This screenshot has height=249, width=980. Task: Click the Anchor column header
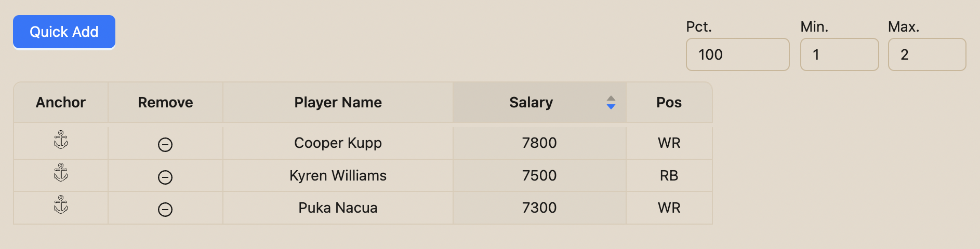61,102
